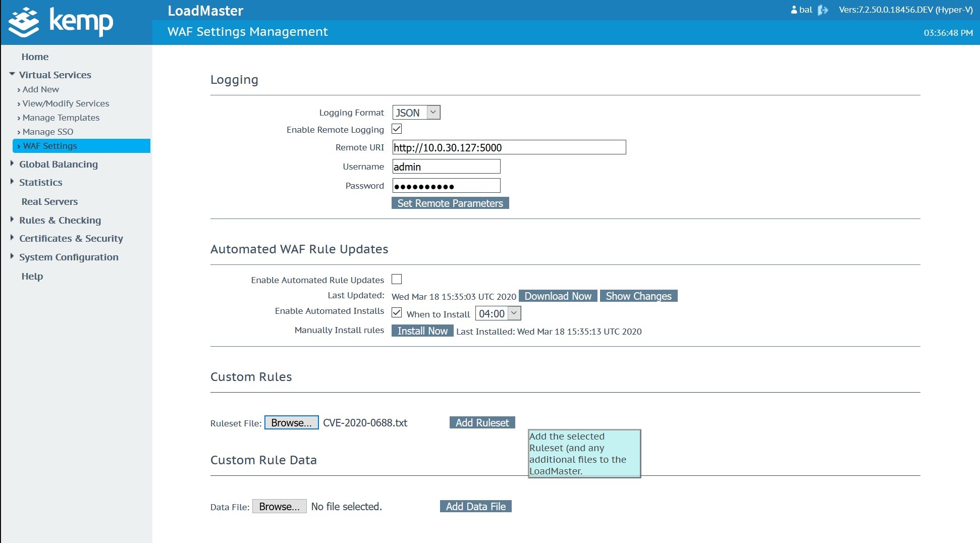Click the logout icon next to bal

coord(823,10)
